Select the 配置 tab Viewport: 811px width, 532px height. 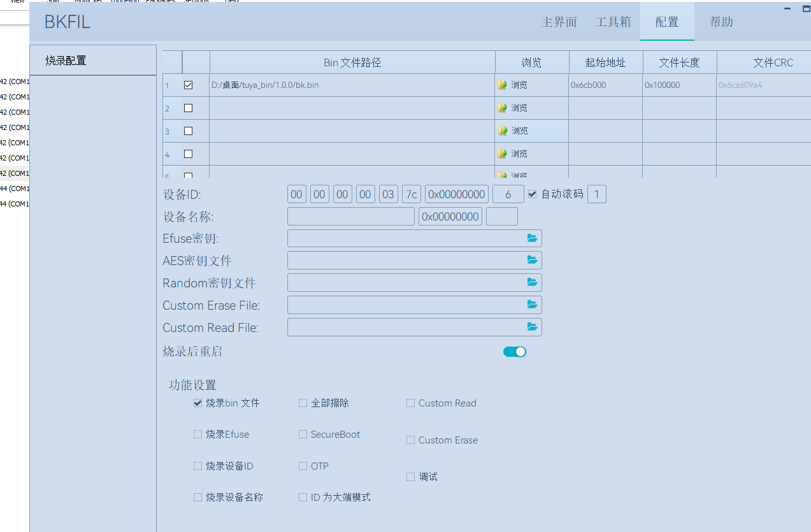(x=667, y=22)
